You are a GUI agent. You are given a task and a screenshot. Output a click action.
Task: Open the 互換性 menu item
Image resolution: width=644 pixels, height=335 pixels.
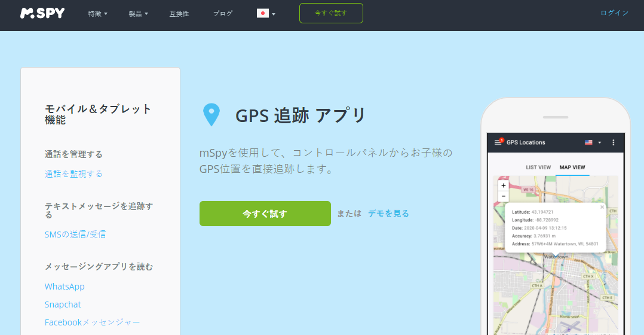coord(179,14)
